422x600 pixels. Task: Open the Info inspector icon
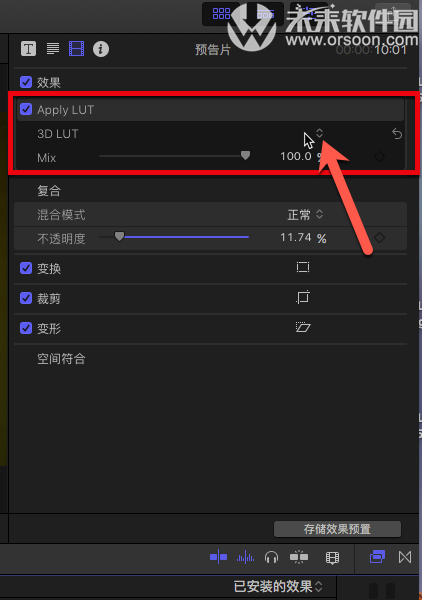pyautogui.click(x=101, y=49)
